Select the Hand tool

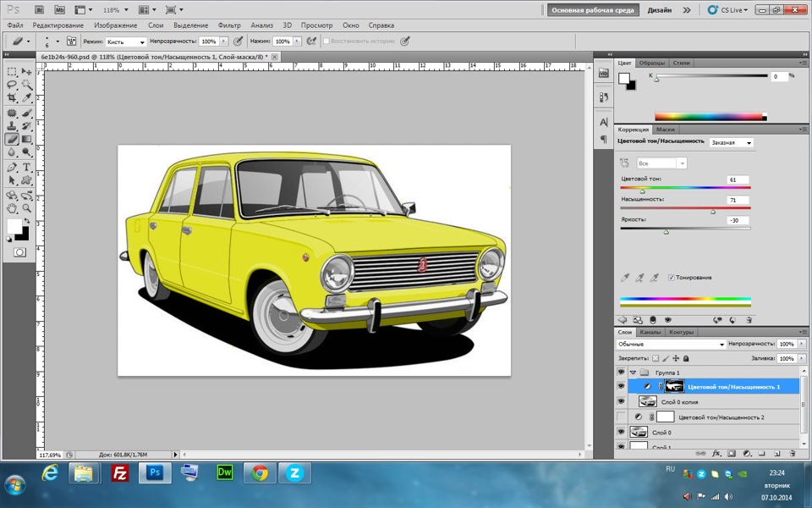pyautogui.click(x=12, y=208)
